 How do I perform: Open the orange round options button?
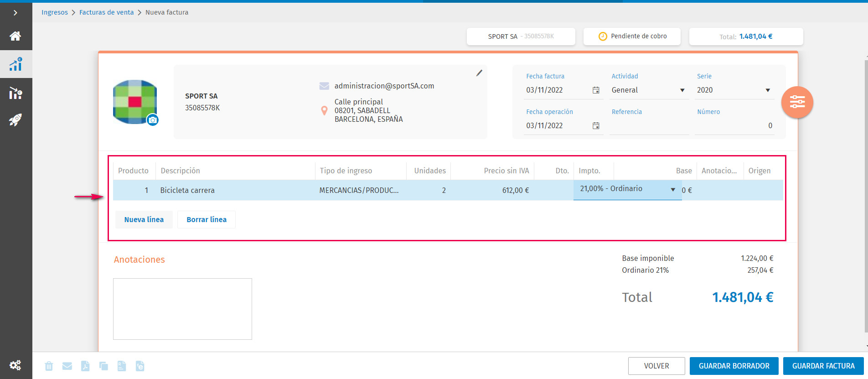[797, 102]
